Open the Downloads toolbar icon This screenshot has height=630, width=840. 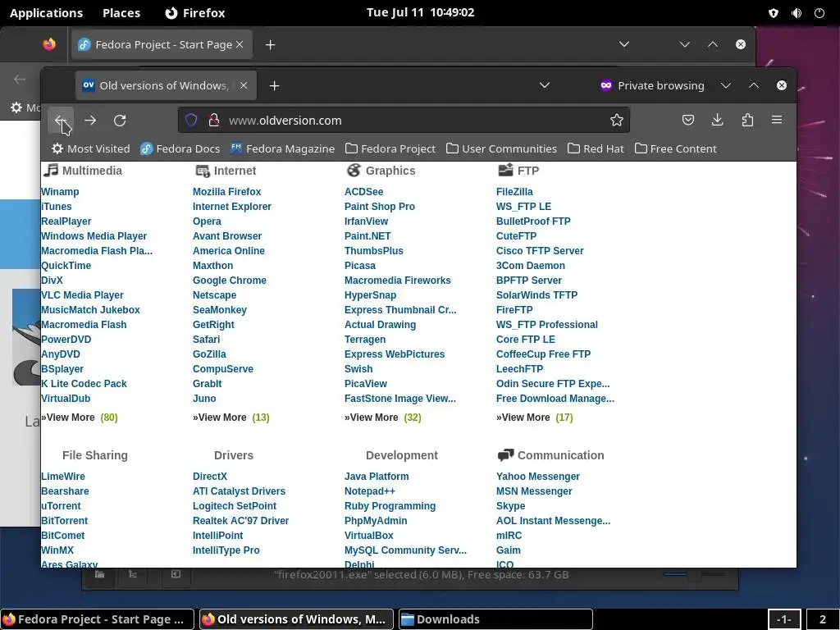click(x=717, y=120)
